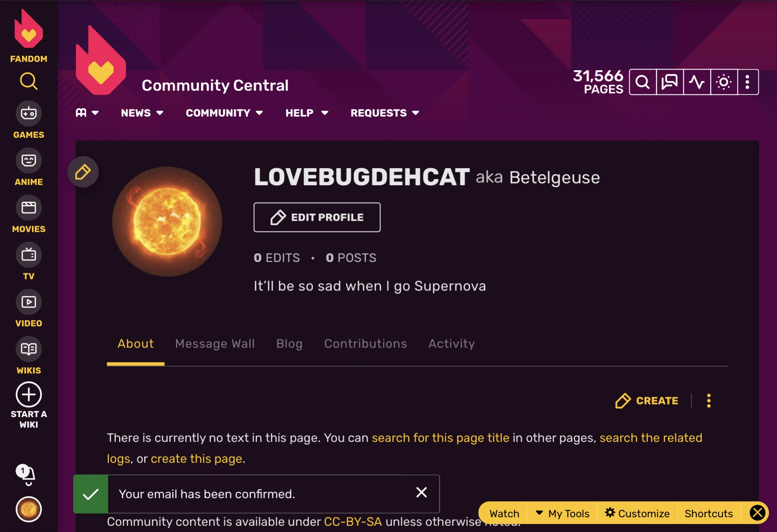
Task: Expand the Requests navigation menu
Action: click(384, 113)
